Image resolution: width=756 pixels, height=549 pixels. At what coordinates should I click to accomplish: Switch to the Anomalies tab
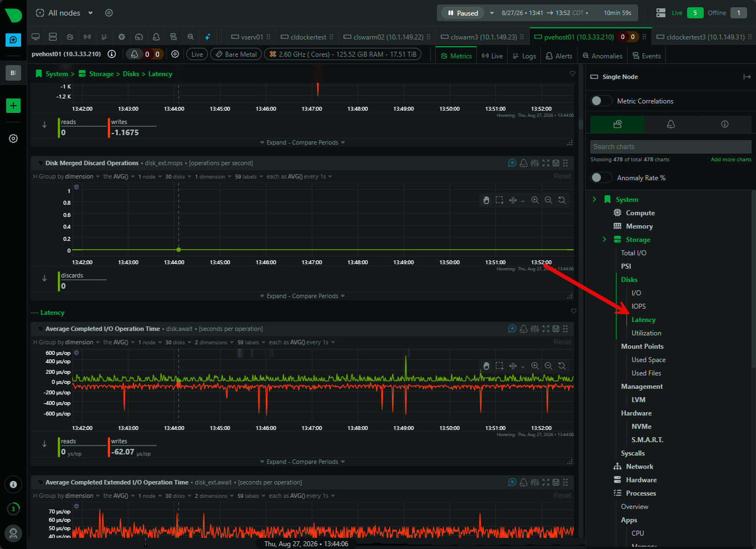[602, 56]
